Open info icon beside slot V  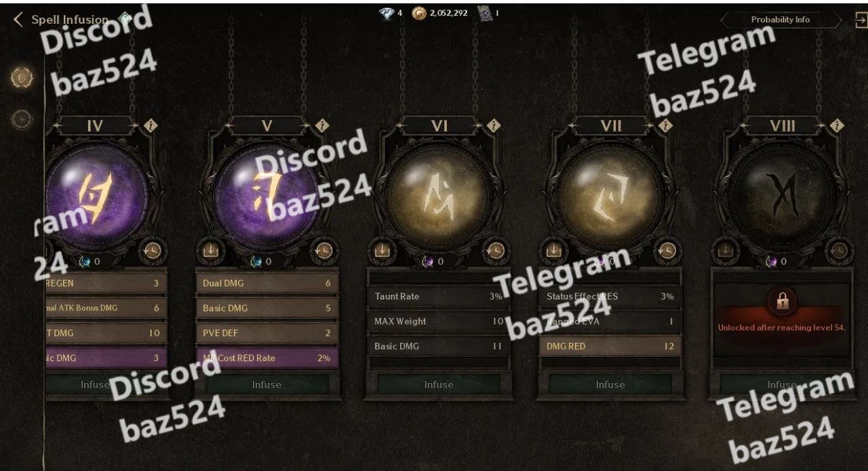pos(322,125)
